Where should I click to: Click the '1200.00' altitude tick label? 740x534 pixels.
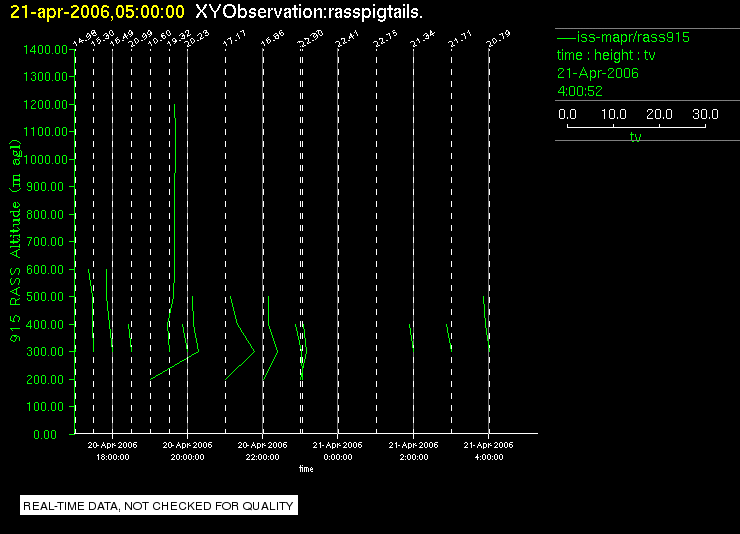[x=45, y=104]
